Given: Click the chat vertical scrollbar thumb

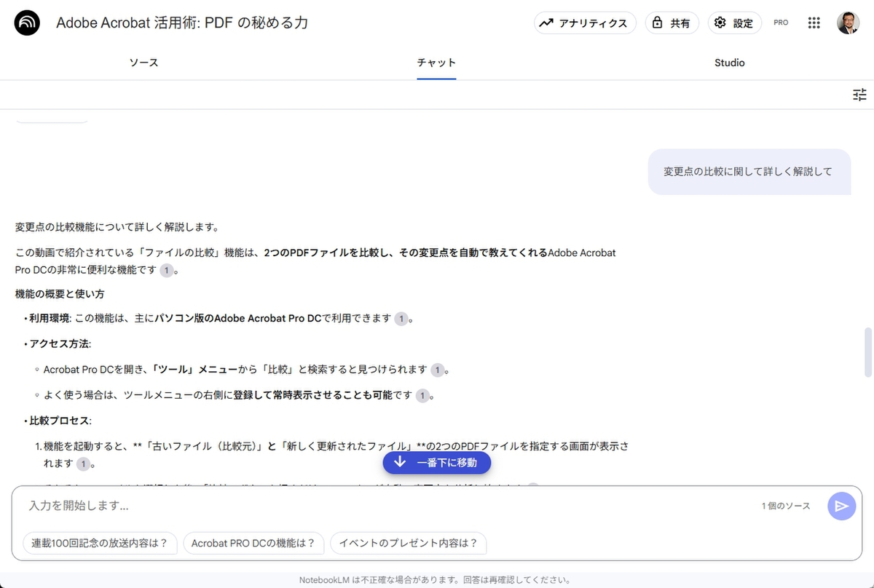Looking at the screenshot, I should point(867,353).
